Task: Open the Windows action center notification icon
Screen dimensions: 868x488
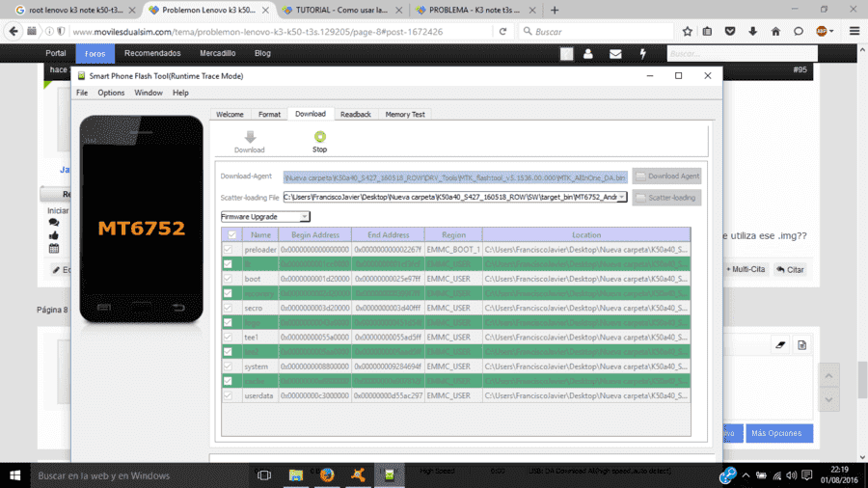Action: coord(806,475)
